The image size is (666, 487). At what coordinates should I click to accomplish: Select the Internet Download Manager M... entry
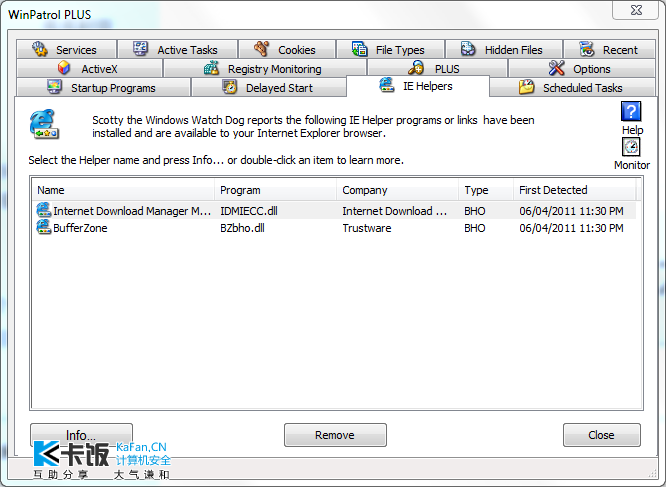click(132, 211)
